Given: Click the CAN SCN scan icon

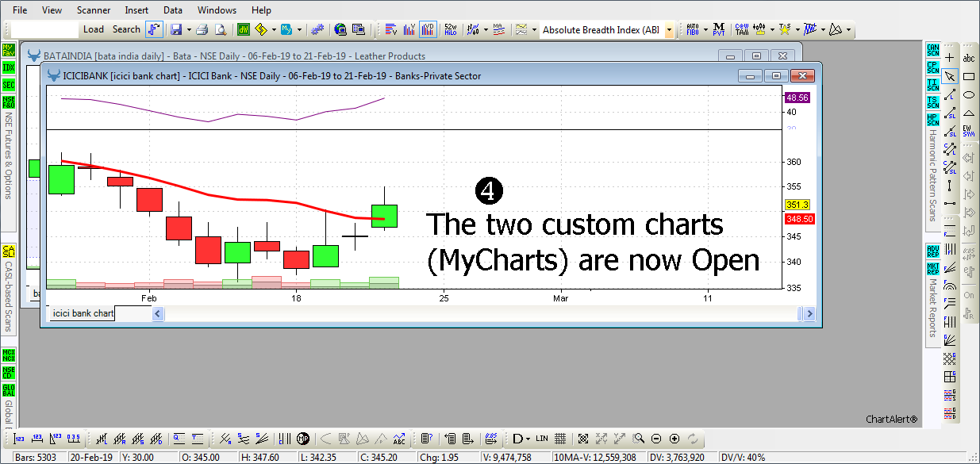Looking at the screenshot, I should 933,50.
